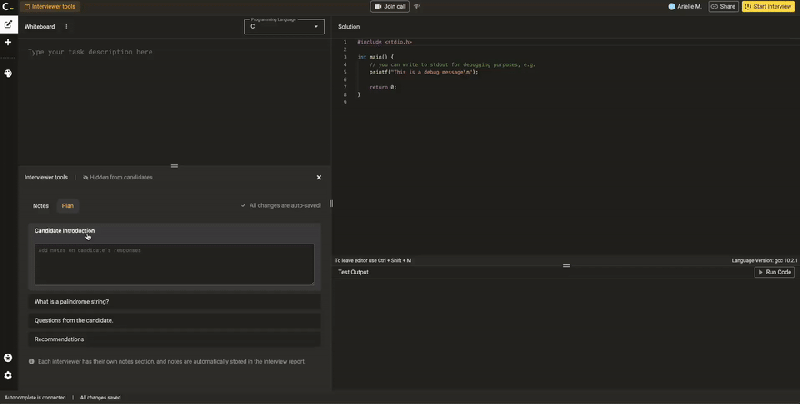The width and height of the screenshot is (800, 404).
Task: Click the 'Hidden from candidates' label
Action: pos(117,178)
